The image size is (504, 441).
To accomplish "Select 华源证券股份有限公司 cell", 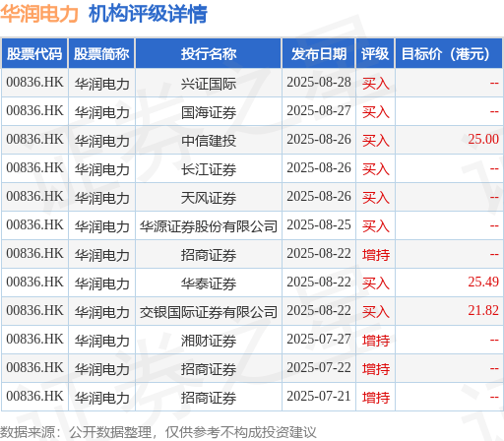I will click(x=209, y=226).
